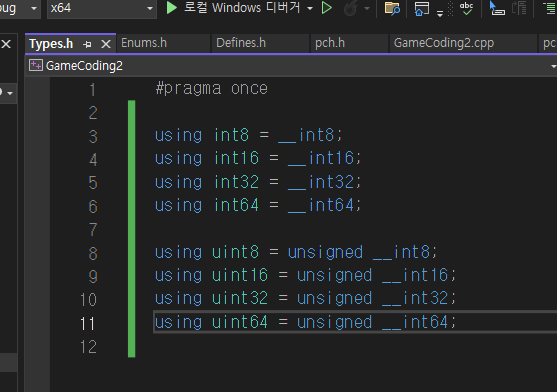This screenshot has width=557, height=392.
Task: Open the hot reload options dropdown arrow
Action: 367,8
